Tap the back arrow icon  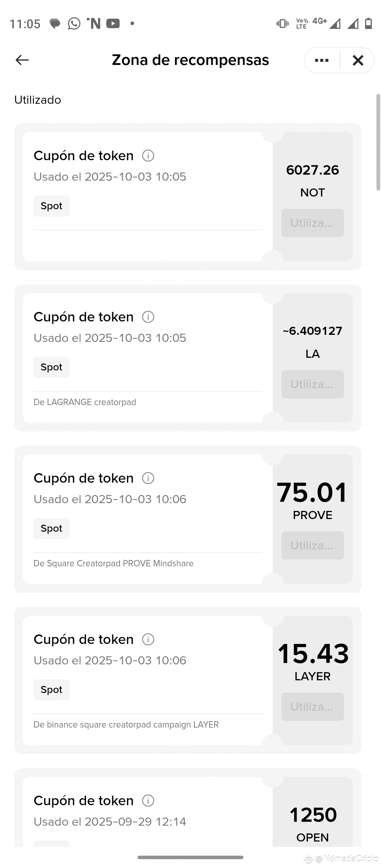click(22, 60)
